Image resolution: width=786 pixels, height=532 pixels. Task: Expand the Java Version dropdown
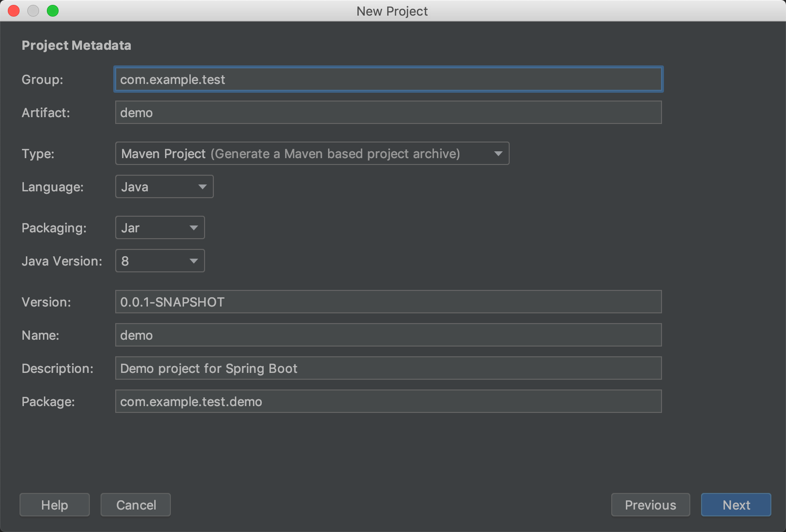(160, 261)
